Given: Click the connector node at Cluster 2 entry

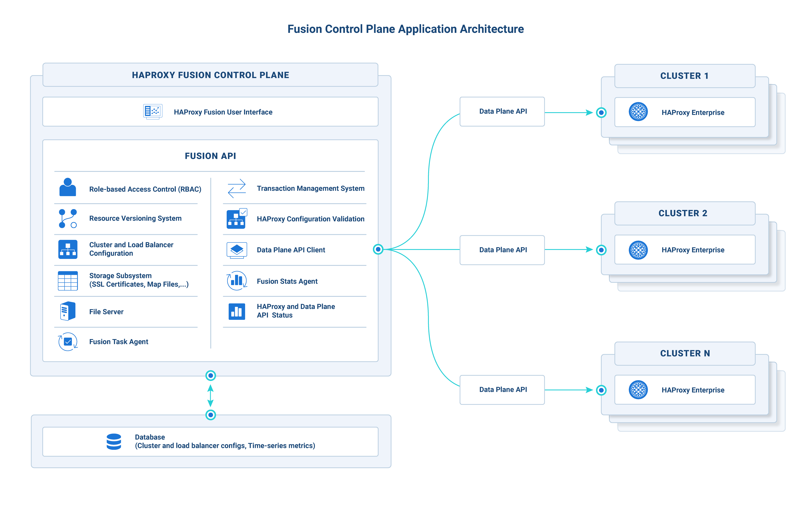Looking at the screenshot, I should pyautogui.click(x=601, y=250).
